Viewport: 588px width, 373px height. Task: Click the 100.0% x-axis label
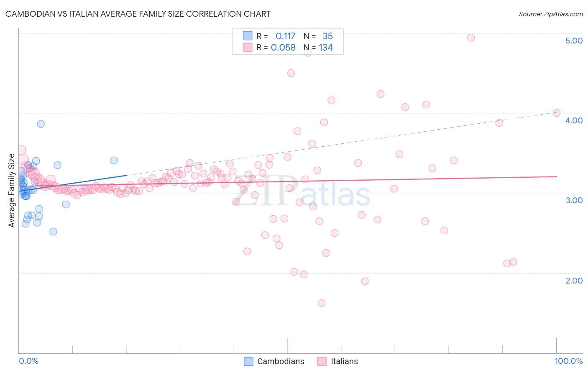coord(568,361)
